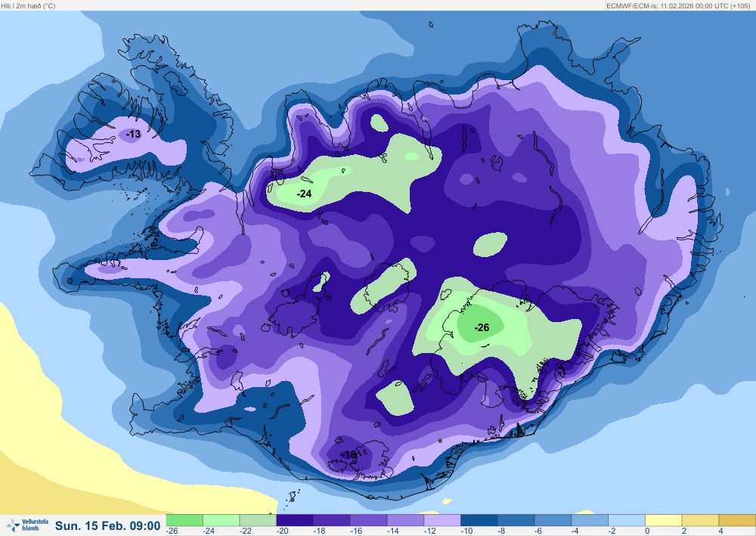Click the legend scale value 0
Screen dimensions: 756x536
(x=647, y=531)
